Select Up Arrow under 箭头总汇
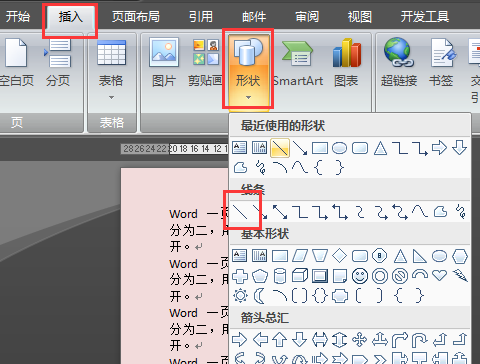The image size is (480, 364). click(280, 340)
